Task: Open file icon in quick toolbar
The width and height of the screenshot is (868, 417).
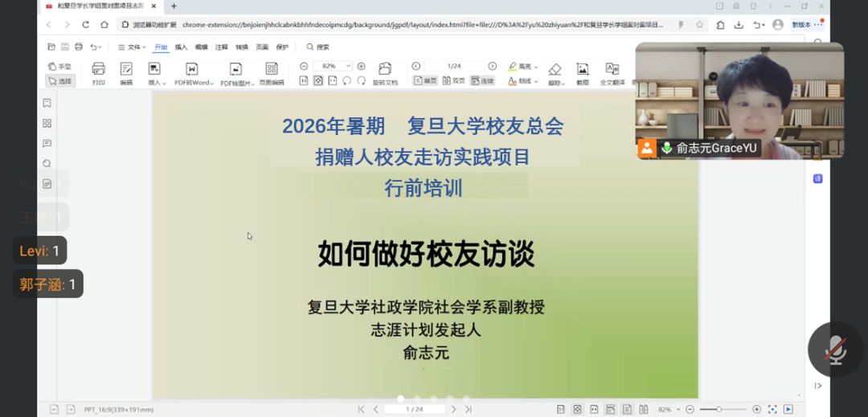Action: [x=51, y=47]
